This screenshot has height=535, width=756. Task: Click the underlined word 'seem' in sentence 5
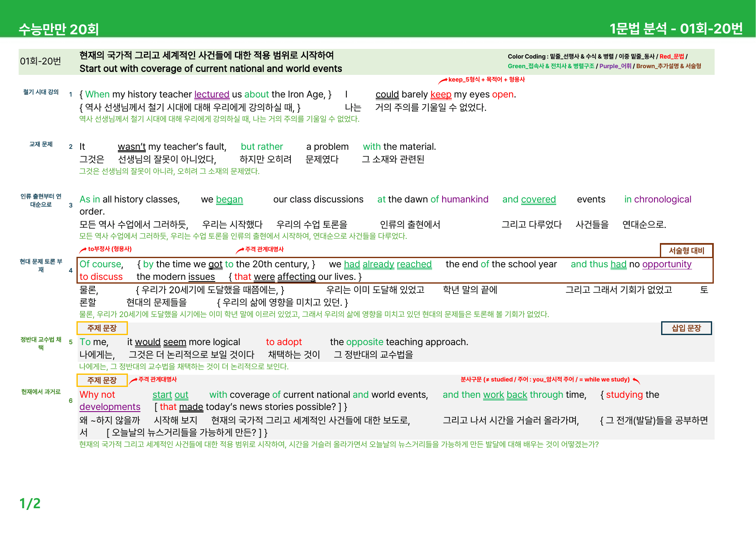[x=175, y=342]
